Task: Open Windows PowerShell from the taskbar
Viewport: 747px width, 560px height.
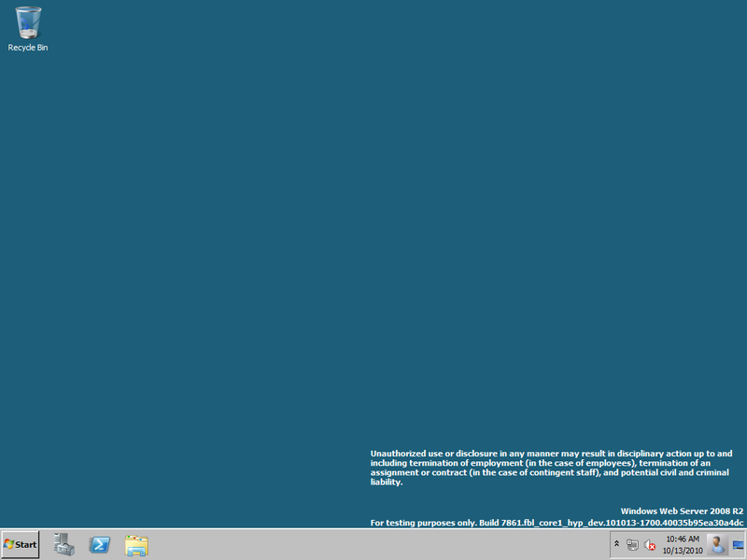Action: 100,544
